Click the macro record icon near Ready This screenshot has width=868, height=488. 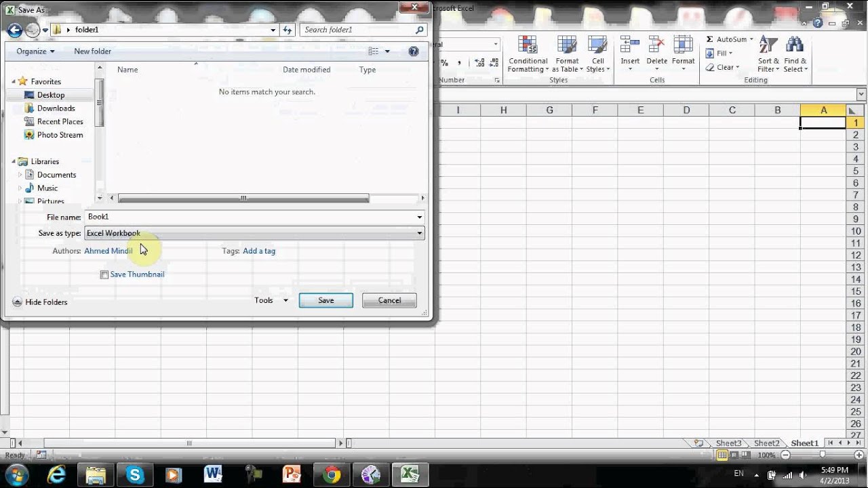[41, 455]
